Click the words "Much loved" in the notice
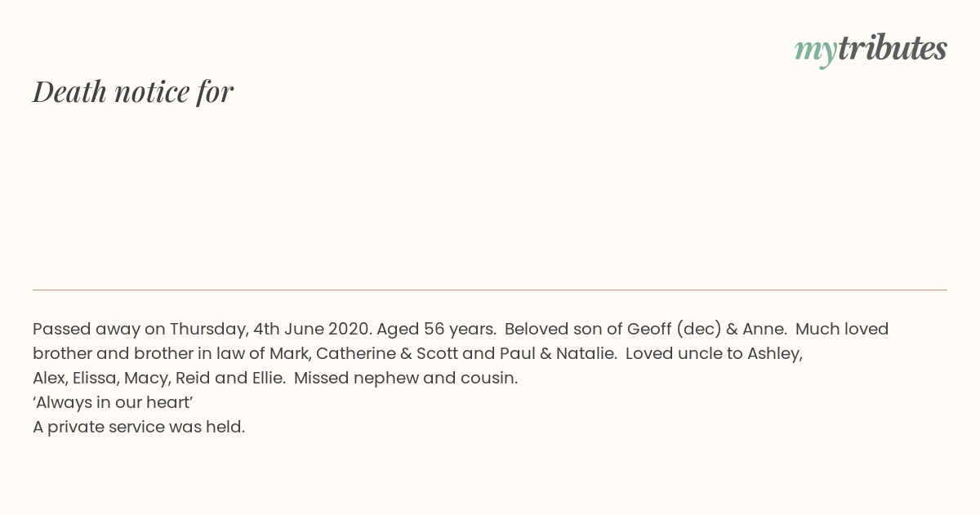The image size is (980, 514). coord(842,329)
